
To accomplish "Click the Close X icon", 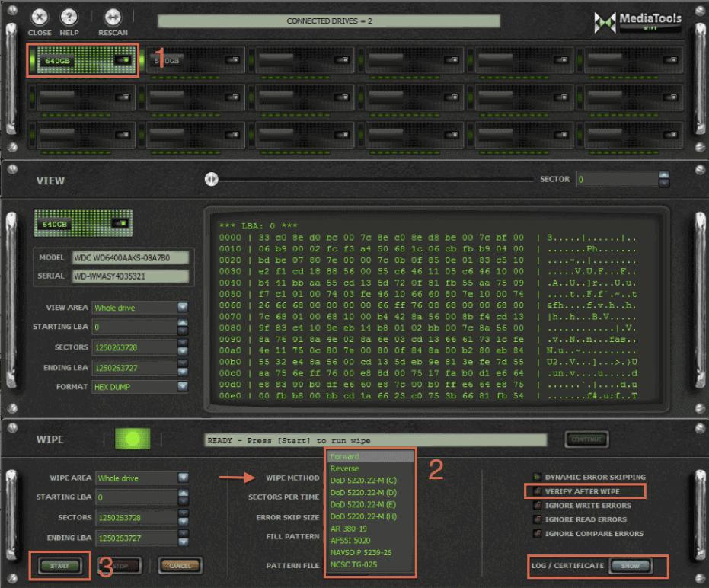I will (40, 18).
